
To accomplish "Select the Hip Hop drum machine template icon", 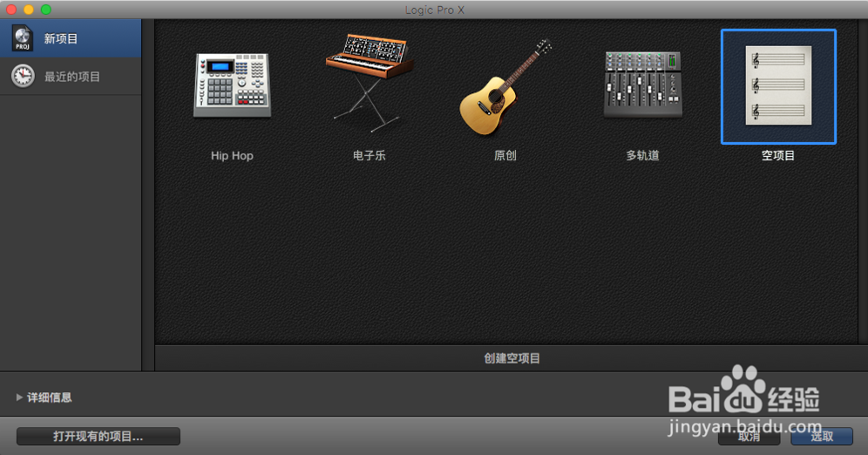I will pyautogui.click(x=232, y=85).
